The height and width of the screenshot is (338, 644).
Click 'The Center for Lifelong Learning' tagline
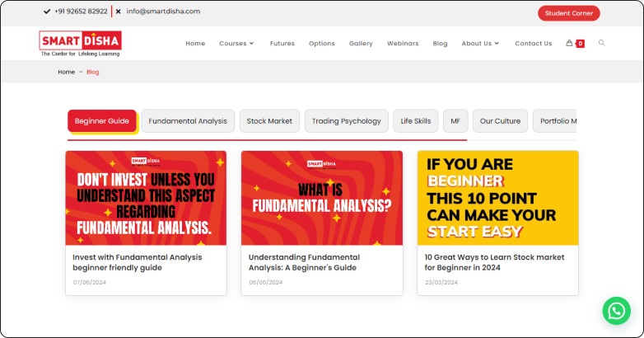click(x=80, y=54)
